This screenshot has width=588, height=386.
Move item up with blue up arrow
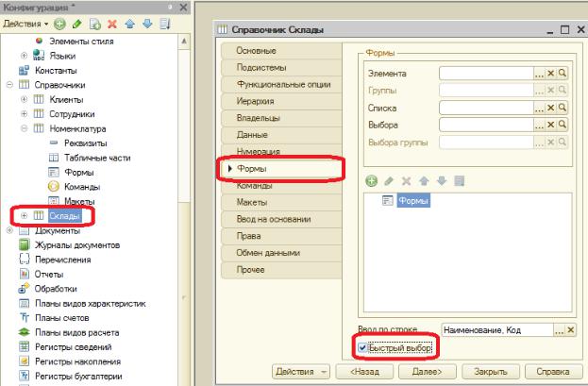click(129, 24)
